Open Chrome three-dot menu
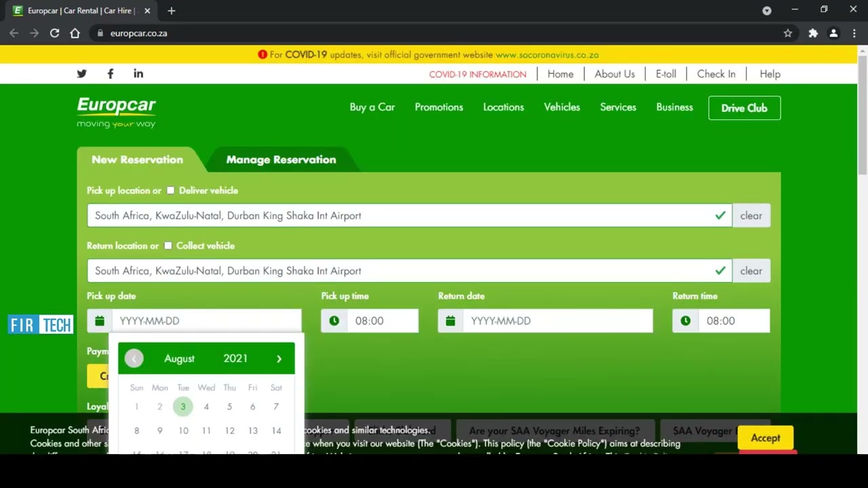The height and width of the screenshot is (488, 868). pyautogui.click(x=854, y=33)
